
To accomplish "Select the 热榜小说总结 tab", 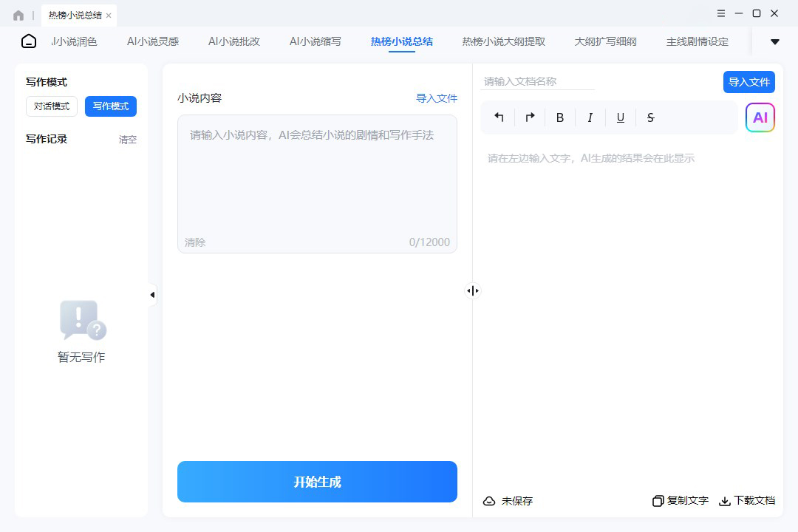I will pyautogui.click(x=401, y=41).
